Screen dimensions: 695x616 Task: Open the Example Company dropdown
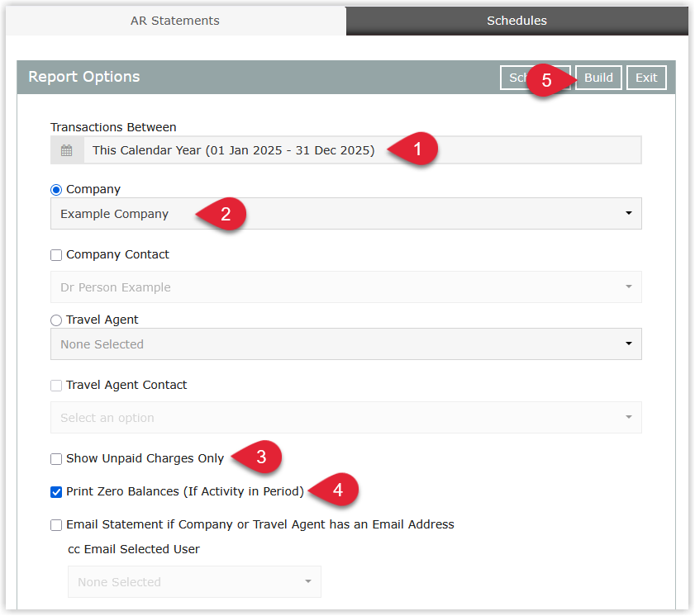click(345, 213)
